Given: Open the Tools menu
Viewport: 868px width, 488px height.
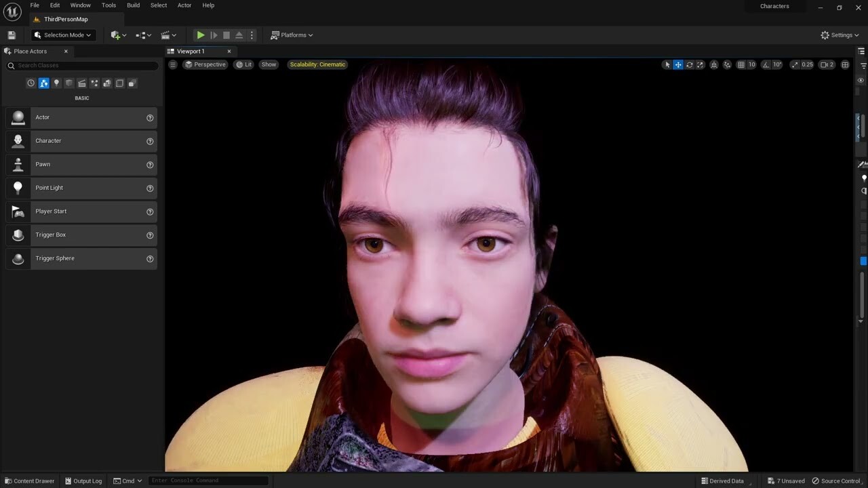Looking at the screenshot, I should [x=109, y=5].
